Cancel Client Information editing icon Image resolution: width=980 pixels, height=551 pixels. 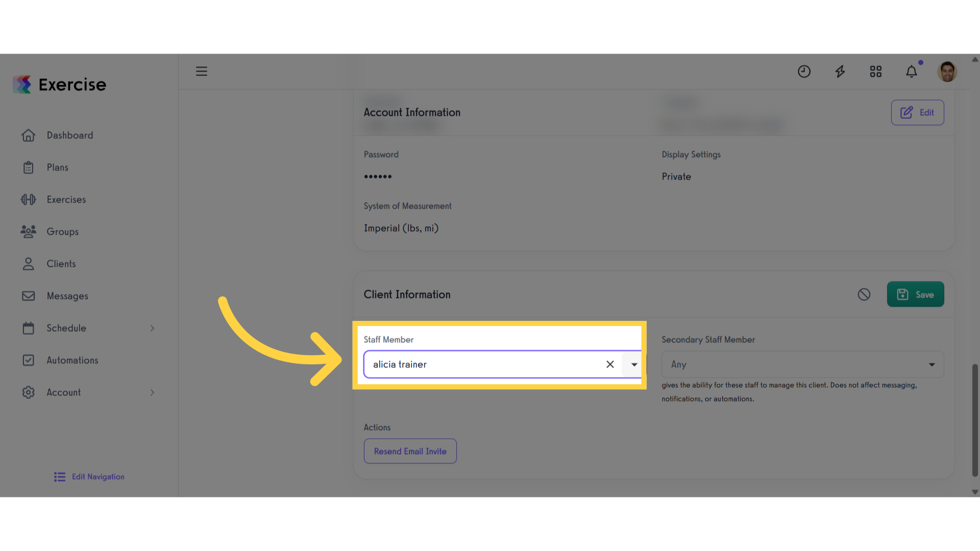coord(864,294)
